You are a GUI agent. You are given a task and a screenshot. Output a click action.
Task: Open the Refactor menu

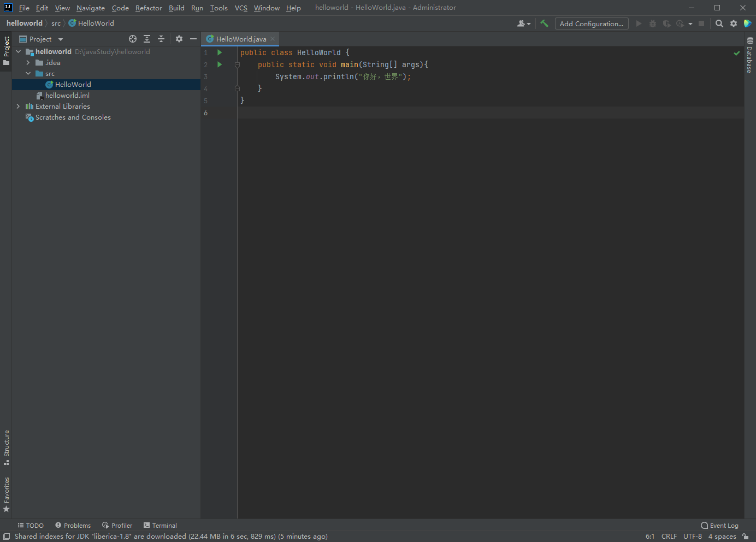(149, 8)
